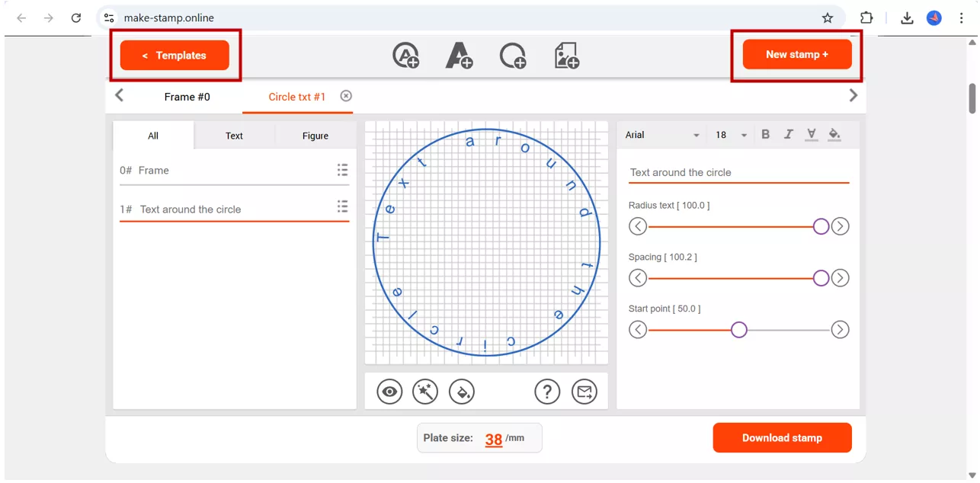
Task: Toggle italic formatting for the text
Action: point(788,134)
